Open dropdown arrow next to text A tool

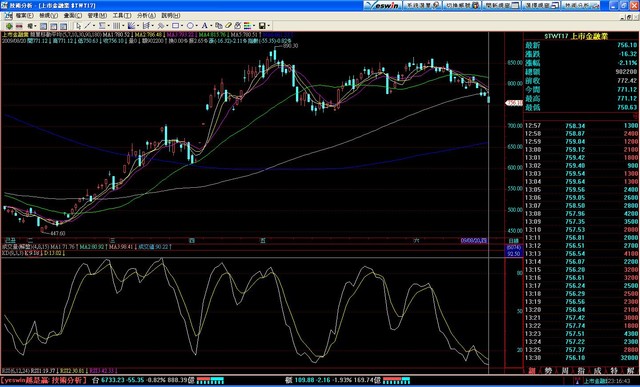(x=211, y=26)
